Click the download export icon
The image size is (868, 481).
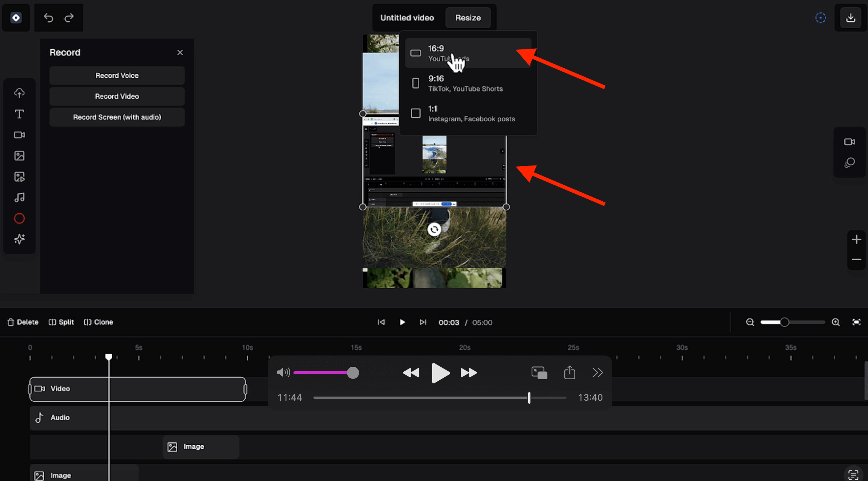[x=850, y=18]
